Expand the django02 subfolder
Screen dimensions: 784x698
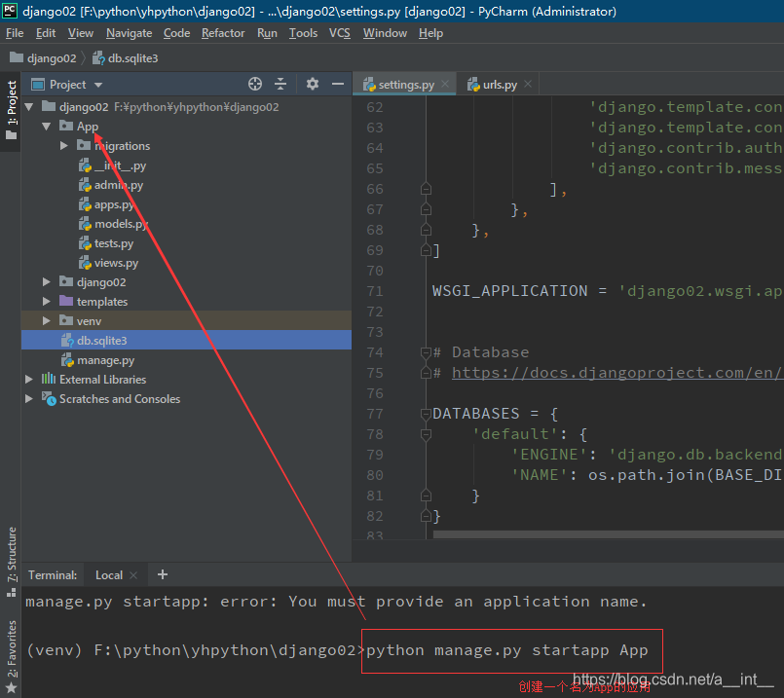click(47, 281)
